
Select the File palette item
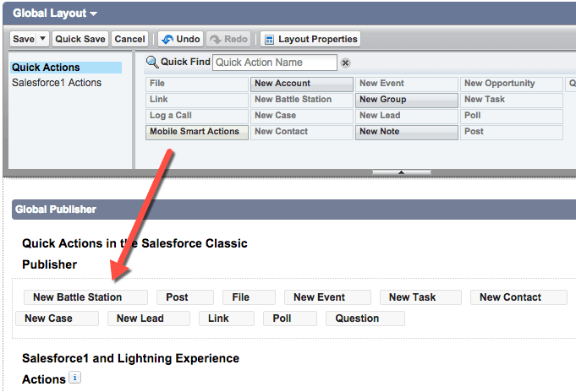click(197, 84)
